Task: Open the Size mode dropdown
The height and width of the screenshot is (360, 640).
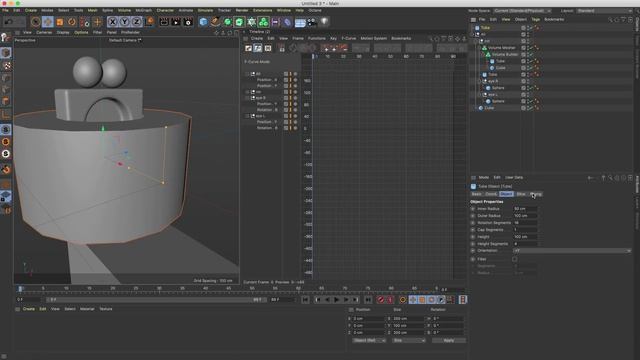Action: pyautogui.click(x=409, y=340)
